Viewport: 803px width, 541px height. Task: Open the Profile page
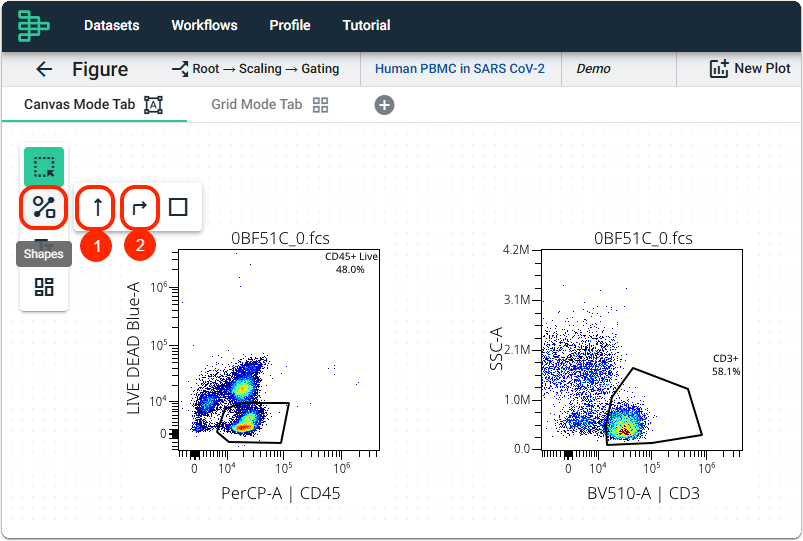(290, 25)
